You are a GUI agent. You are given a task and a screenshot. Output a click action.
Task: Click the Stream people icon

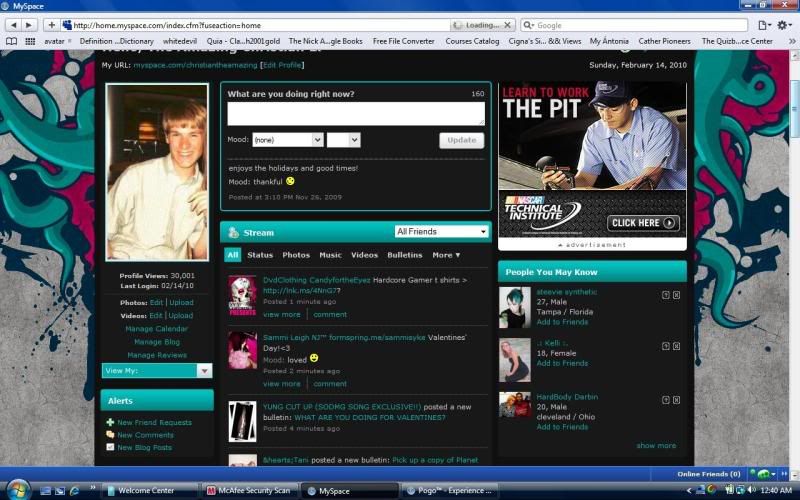(x=233, y=233)
